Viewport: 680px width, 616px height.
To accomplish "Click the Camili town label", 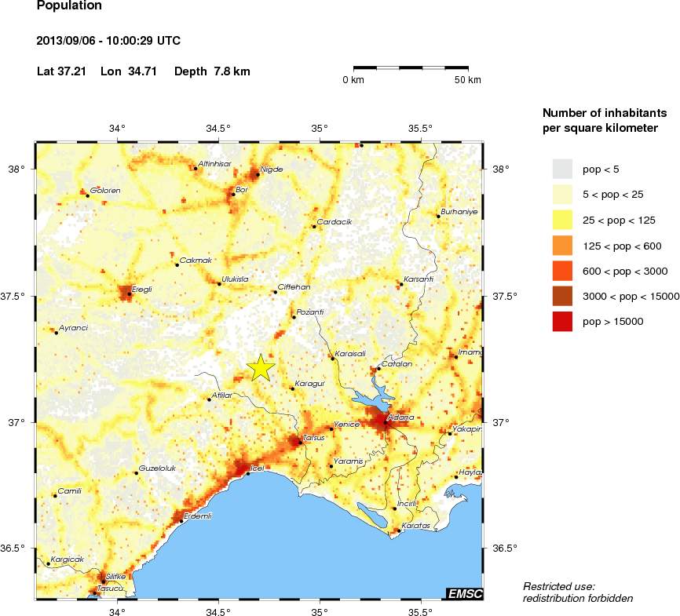I will 69,491.
